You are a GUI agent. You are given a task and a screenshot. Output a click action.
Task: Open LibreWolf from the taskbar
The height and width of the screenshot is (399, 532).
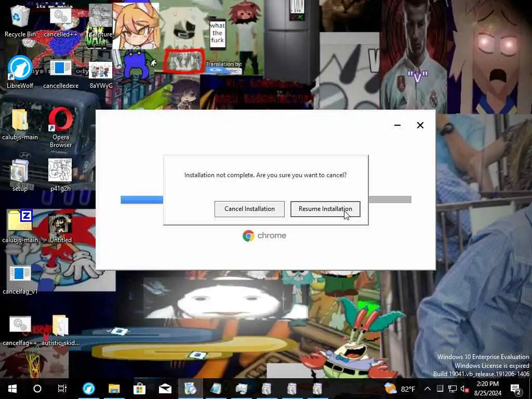(89, 389)
